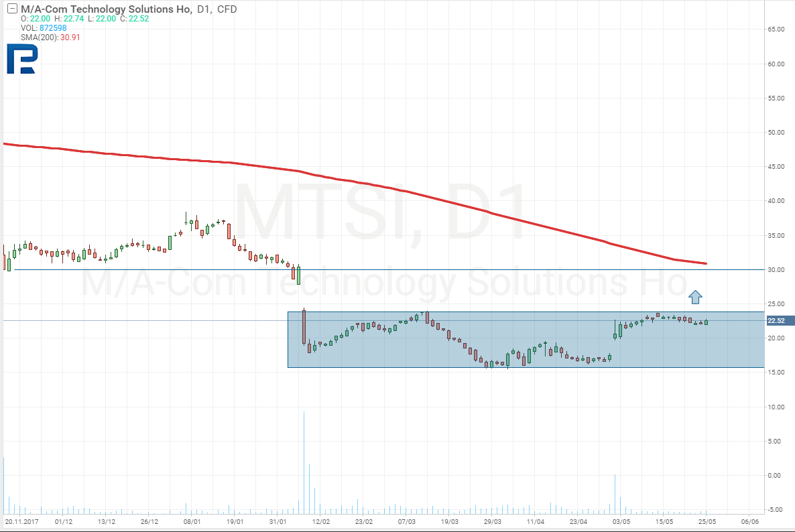Click the 26/12 date label
The width and height of the screenshot is (795, 532).
149,521
